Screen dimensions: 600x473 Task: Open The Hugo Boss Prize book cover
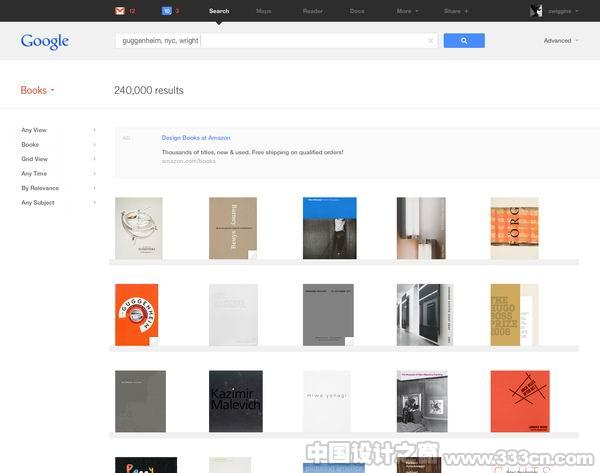point(515,315)
